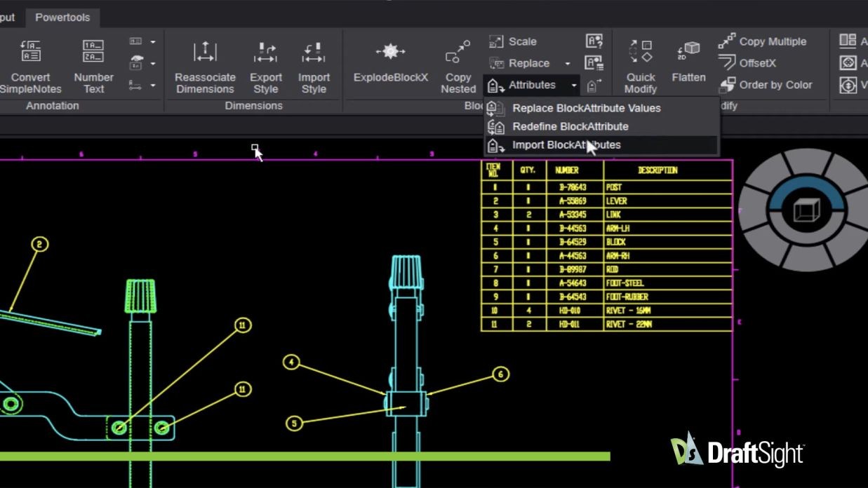Click the Annotation group label
This screenshot has height=488, width=868.
click(x=53, y=106)
